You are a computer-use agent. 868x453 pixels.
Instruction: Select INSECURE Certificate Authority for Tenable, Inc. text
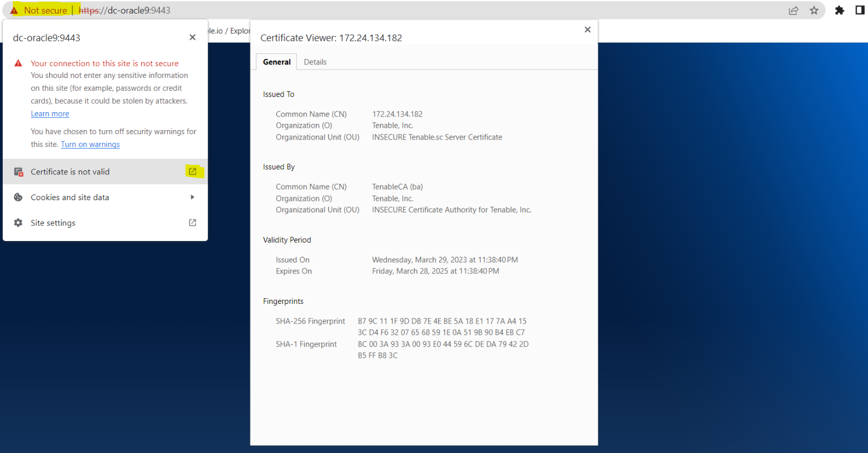(x=452, y=210)
